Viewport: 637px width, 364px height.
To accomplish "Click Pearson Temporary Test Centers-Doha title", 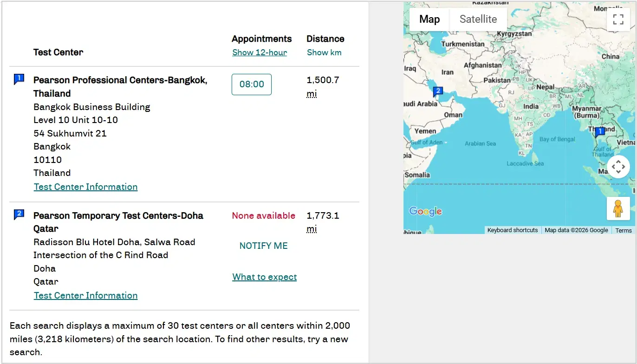I will click(118, 222).
